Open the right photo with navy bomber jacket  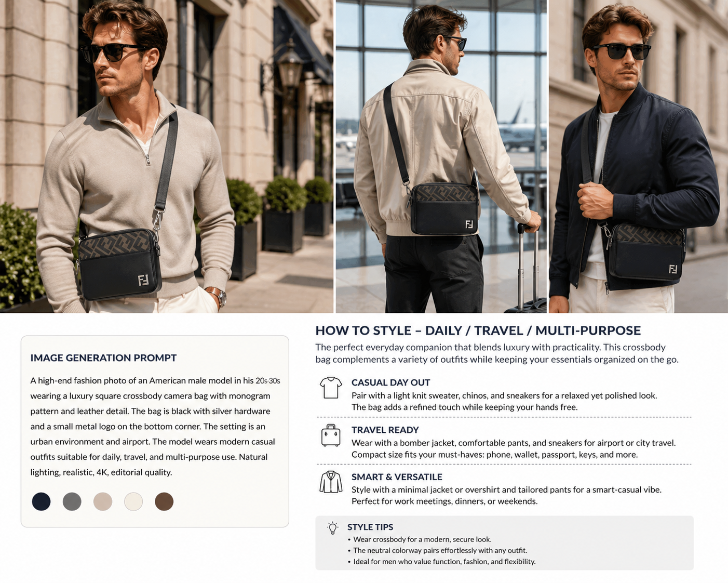coord(638,156)
